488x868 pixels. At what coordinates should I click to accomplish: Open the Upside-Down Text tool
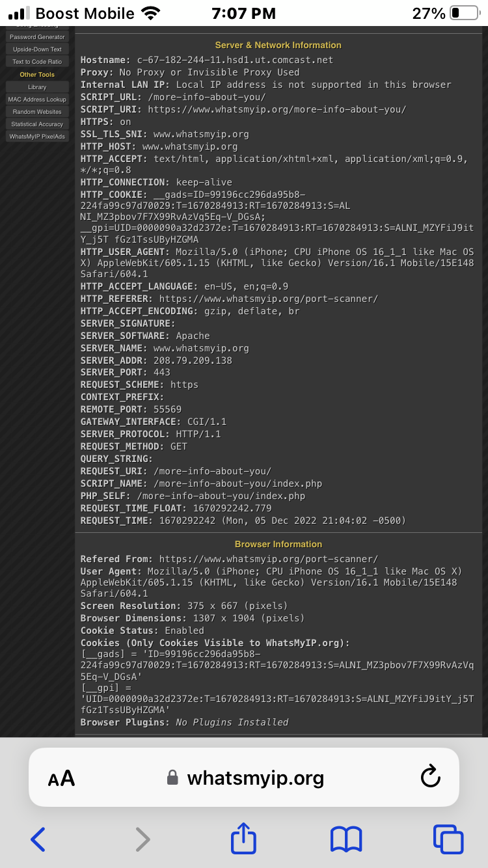36,49
